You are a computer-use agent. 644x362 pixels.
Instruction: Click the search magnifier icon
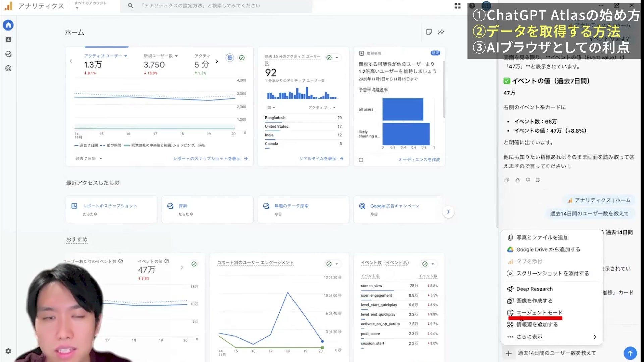pyautogui.click(x=130, y=6)
